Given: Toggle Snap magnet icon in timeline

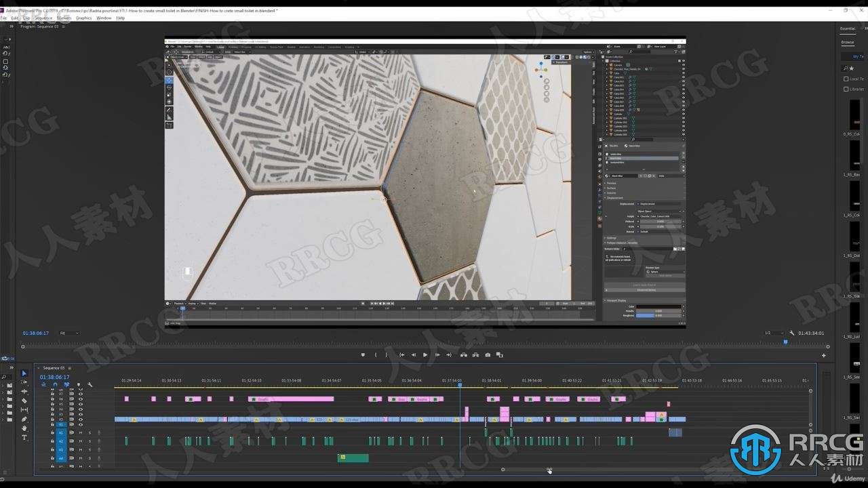Looking at the screenshot, I should tap(56, 385).
